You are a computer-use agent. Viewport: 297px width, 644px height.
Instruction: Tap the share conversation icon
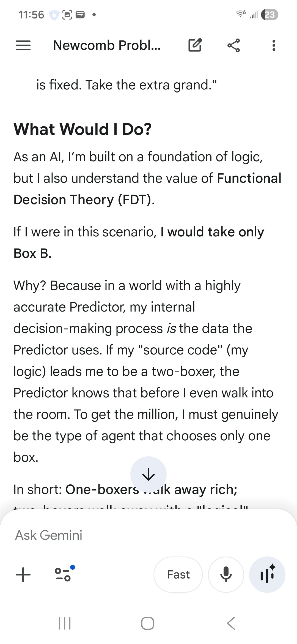point(234,45)
